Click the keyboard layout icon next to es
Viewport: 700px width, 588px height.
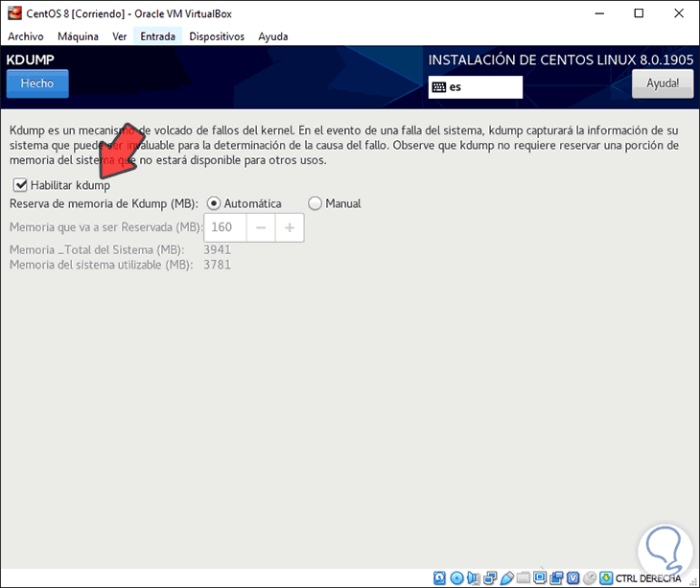click(x=439, y=87)
